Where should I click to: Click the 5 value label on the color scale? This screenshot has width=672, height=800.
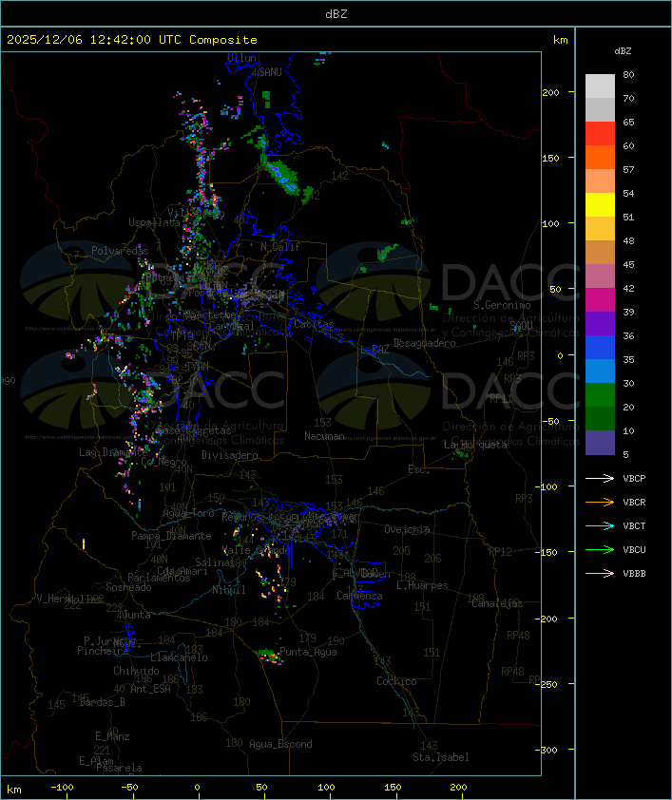(x=625, y=454)
